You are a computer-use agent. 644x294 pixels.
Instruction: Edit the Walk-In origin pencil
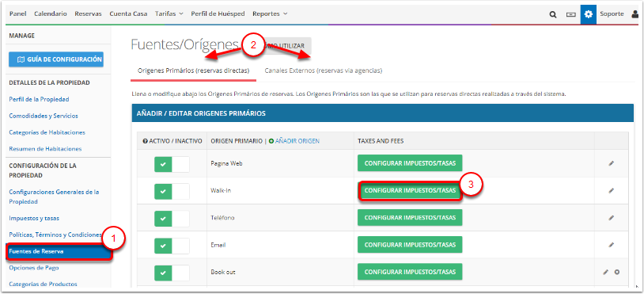pyautogui.click(x=611, y=190)
